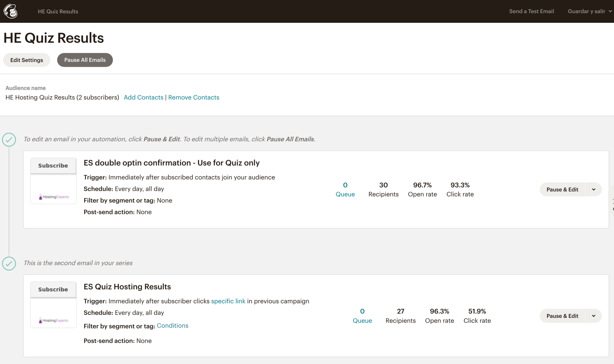Click the 27 Recipients stat
Image resolution: width=614 pixels, height=364 pixels.
pos(401,316)
